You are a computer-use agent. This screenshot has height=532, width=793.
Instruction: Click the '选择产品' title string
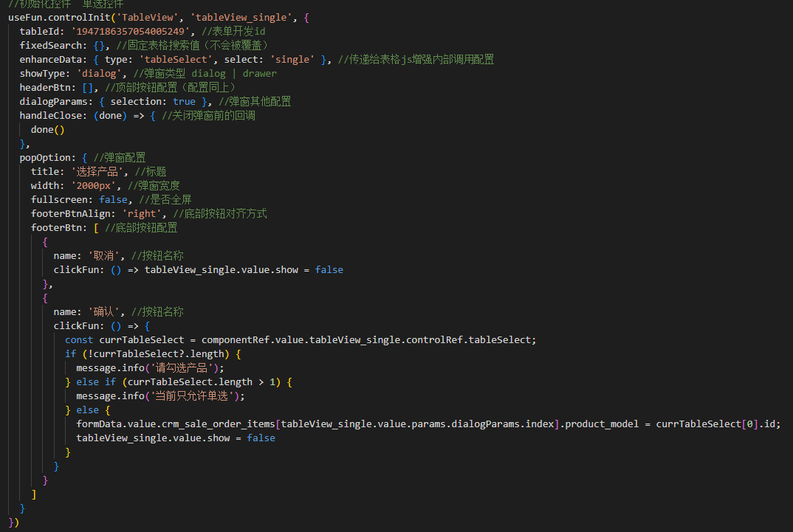tap(98, 171)
